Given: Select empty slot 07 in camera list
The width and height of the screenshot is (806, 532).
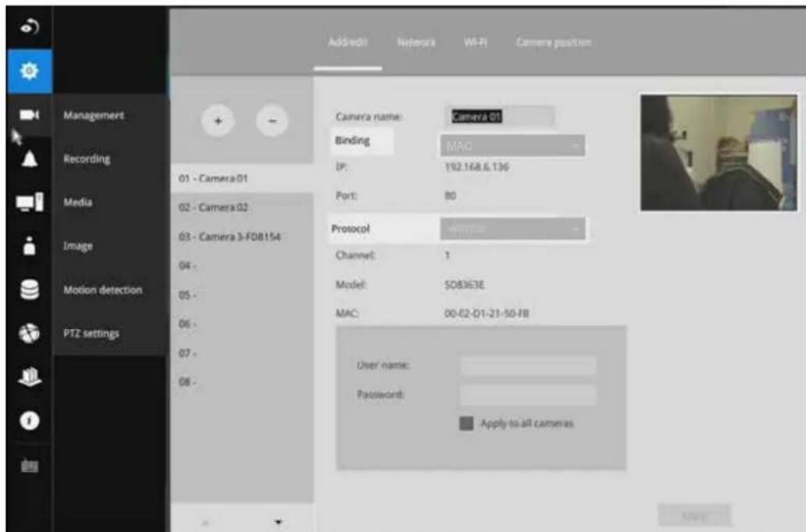Looking at the screenshot, I should click(x=242, y=353).
